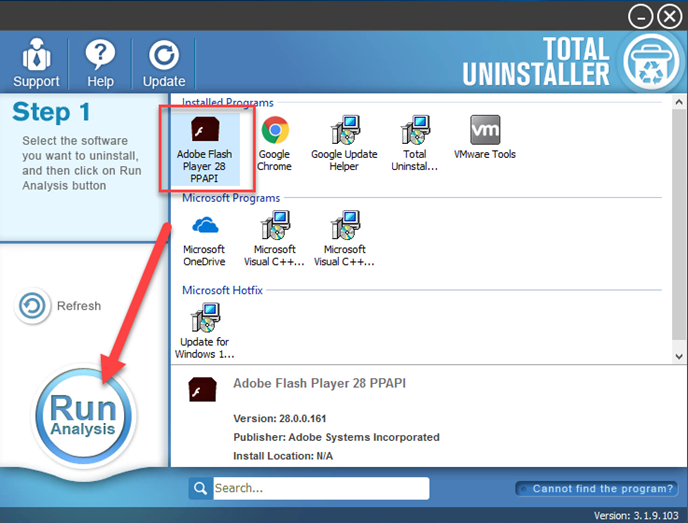Select Update for Windows hotfix entry
Screen dimensions: 688x523
(x=204, y=331)
